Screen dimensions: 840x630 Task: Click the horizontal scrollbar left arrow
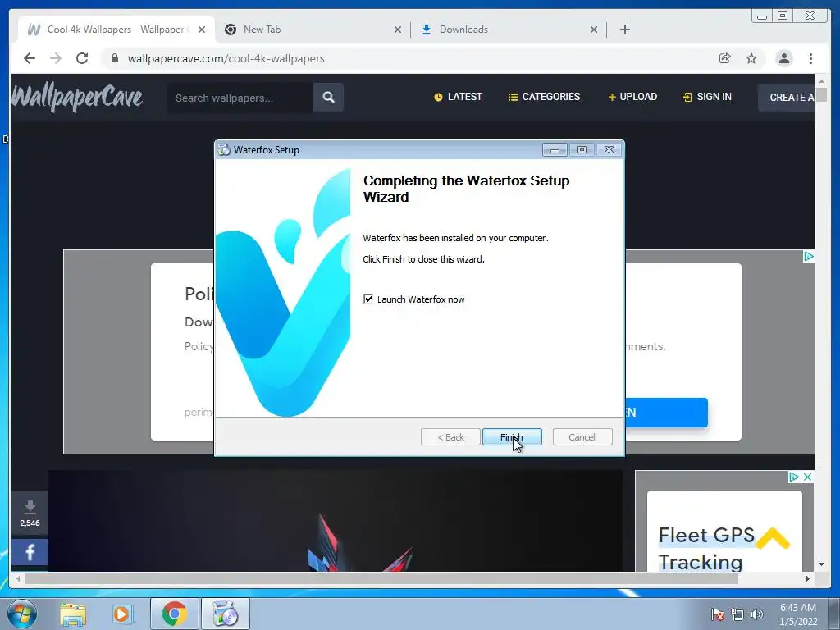(18, 578)
